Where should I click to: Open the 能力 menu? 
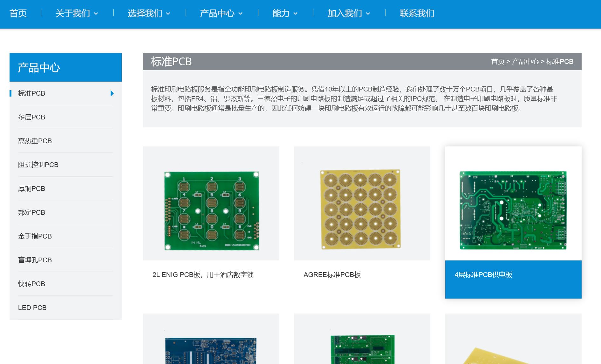click(x=281, y=13)
